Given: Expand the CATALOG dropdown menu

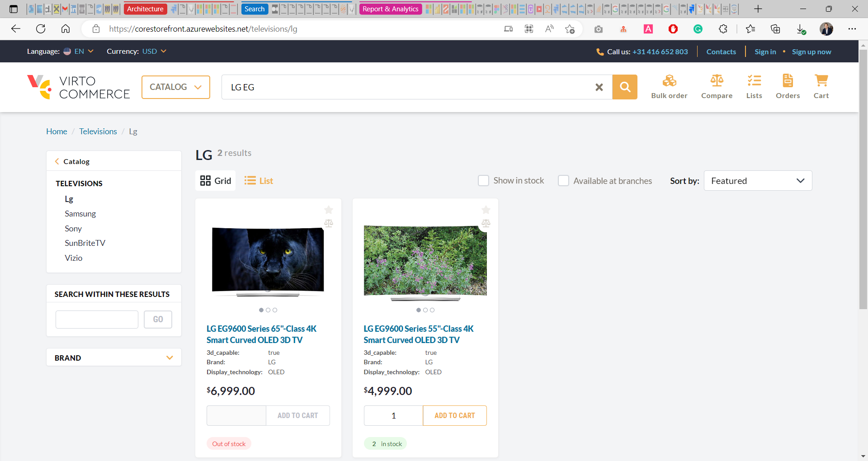Looking at the screenshot, I should pos(175,87).
